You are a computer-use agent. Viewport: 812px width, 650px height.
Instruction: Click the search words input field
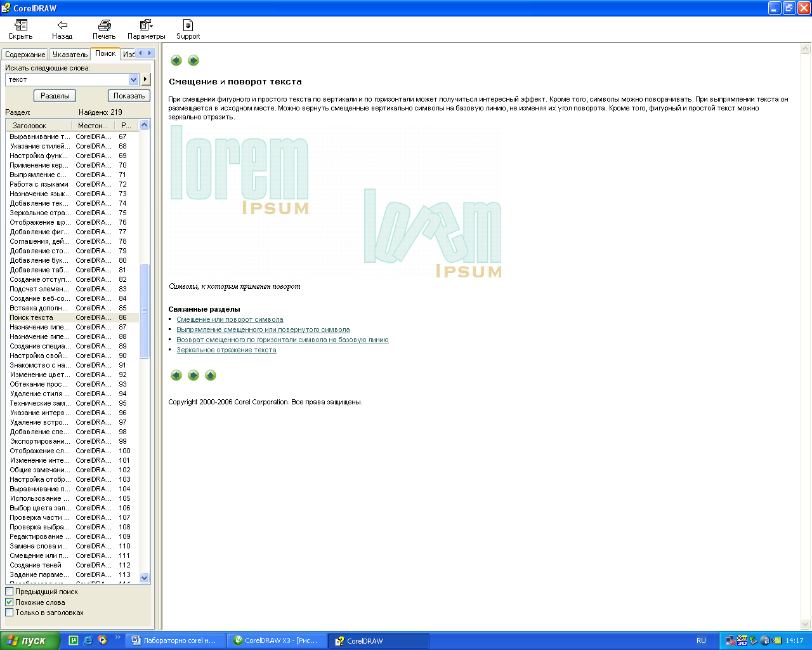click(x=67, y=79)
